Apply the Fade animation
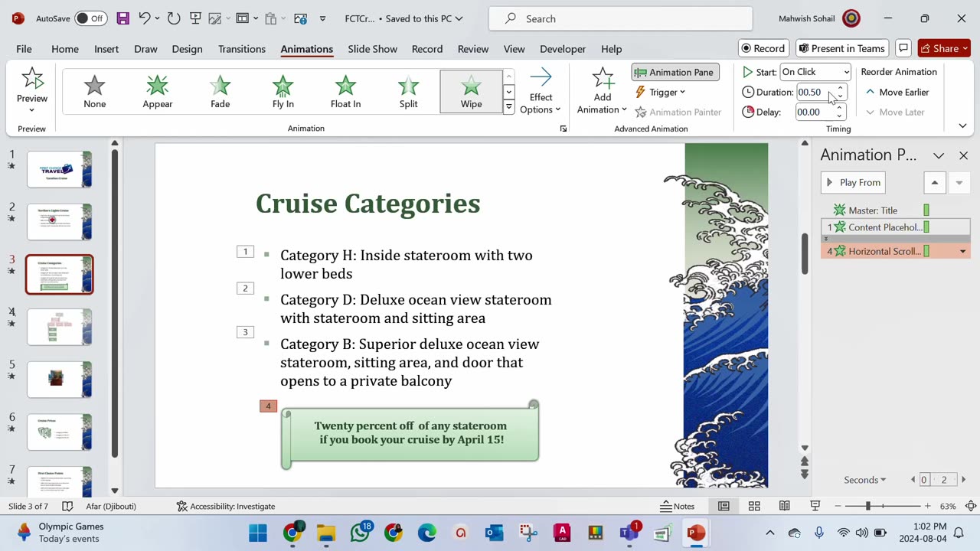Viewport: 980px width, 551px height. (x=220, y=91)
